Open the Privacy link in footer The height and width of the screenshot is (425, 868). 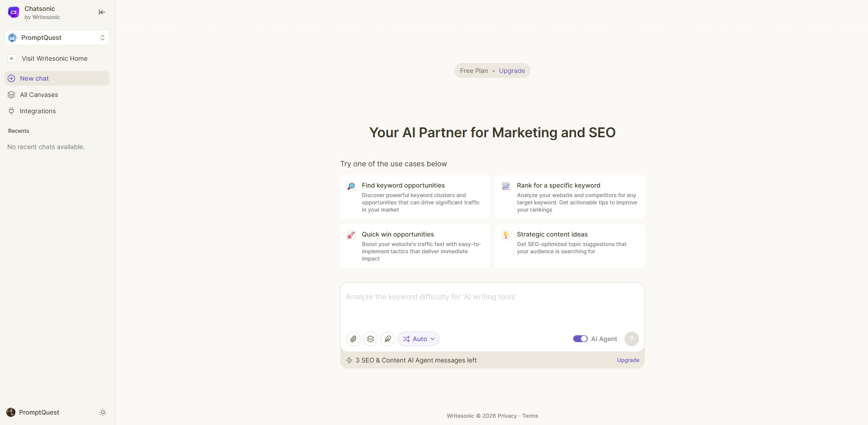[507, 416]
